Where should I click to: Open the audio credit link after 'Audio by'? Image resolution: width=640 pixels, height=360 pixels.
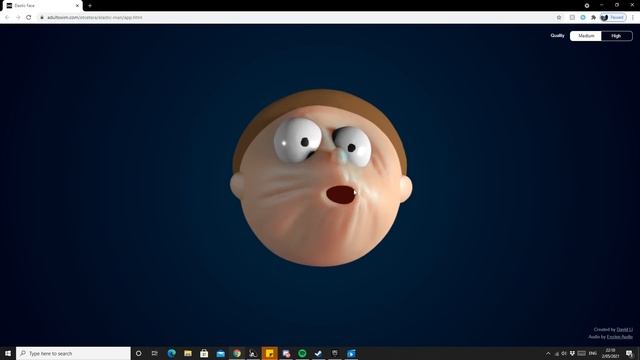(620, 337)
